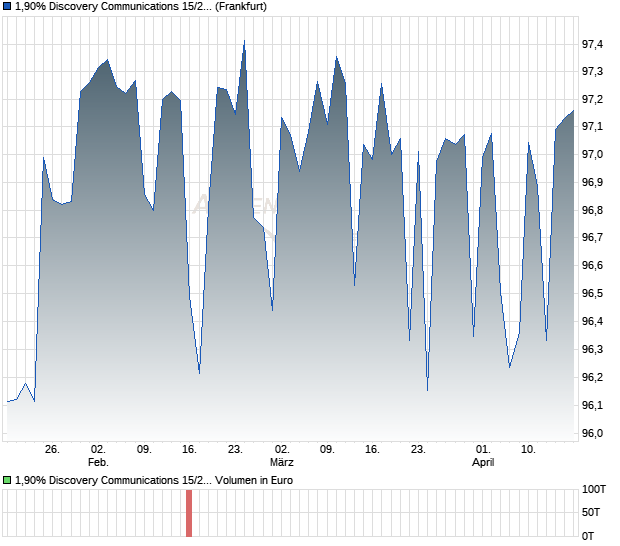Click the volume title 'Volumen in Euro'

point(254,480)
